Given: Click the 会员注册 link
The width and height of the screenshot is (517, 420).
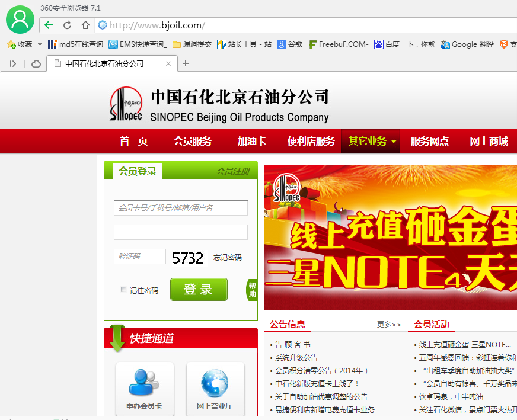Looking at the screenshot, I should (x=233, y=171).
